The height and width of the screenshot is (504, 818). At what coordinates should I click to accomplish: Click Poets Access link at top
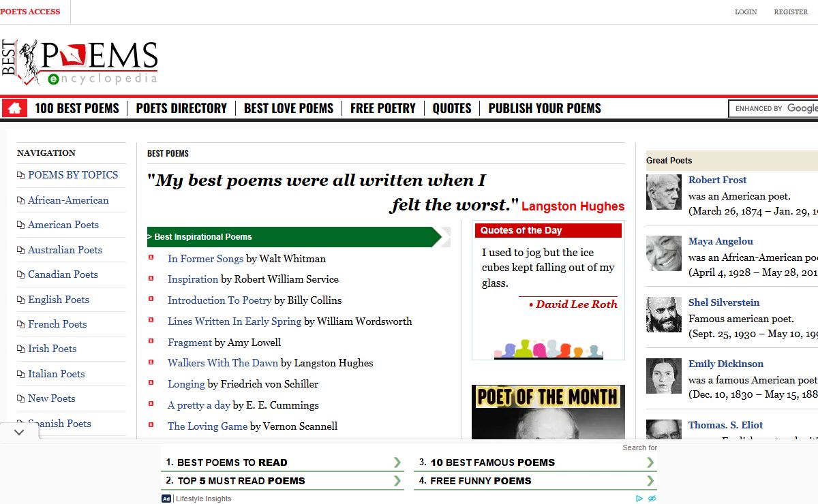point(30,12)
